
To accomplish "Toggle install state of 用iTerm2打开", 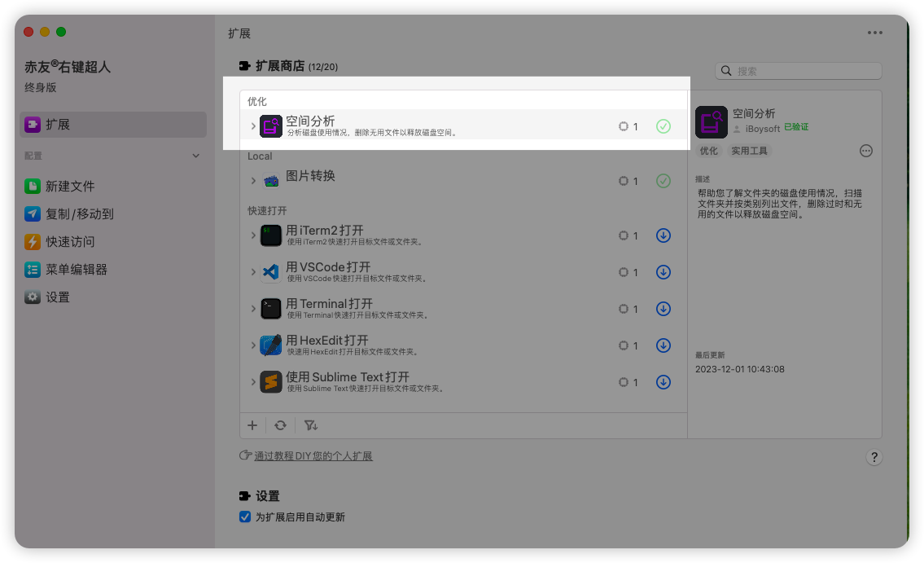I will coord(663,235).
